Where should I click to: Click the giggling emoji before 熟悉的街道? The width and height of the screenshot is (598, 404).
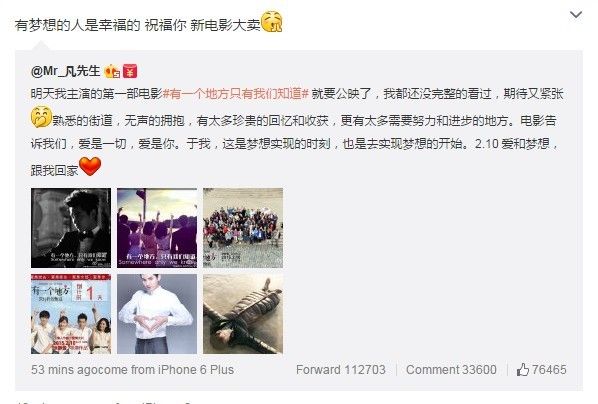(x=41, y=117)
